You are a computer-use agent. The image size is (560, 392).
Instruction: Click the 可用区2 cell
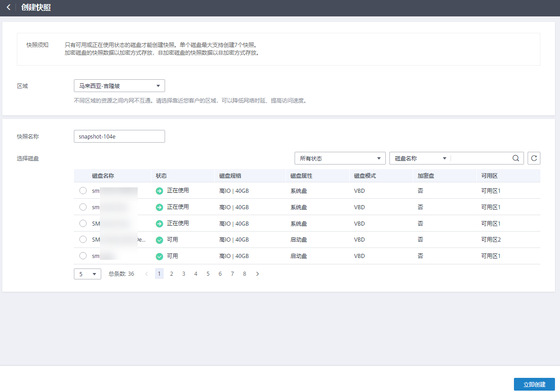491,239
